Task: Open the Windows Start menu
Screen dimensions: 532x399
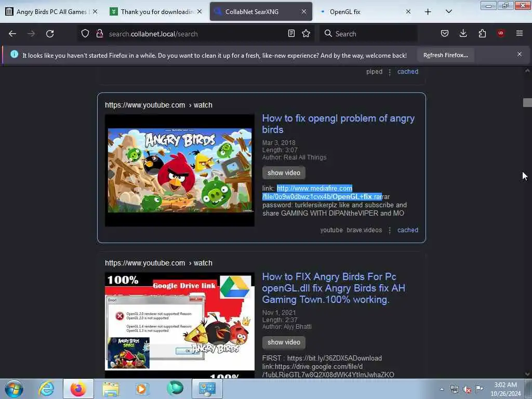Action: point(14,389)
